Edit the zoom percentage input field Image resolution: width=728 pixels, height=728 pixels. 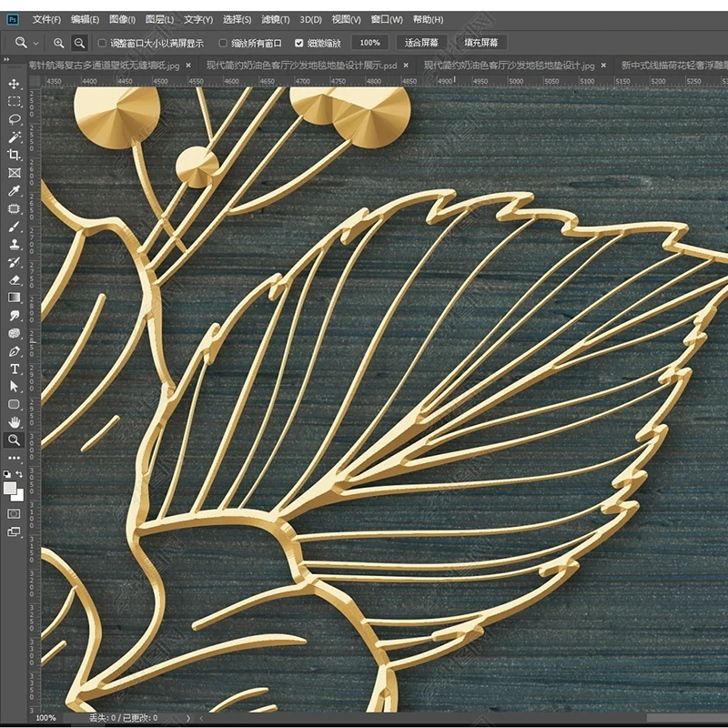click(372, 41)
